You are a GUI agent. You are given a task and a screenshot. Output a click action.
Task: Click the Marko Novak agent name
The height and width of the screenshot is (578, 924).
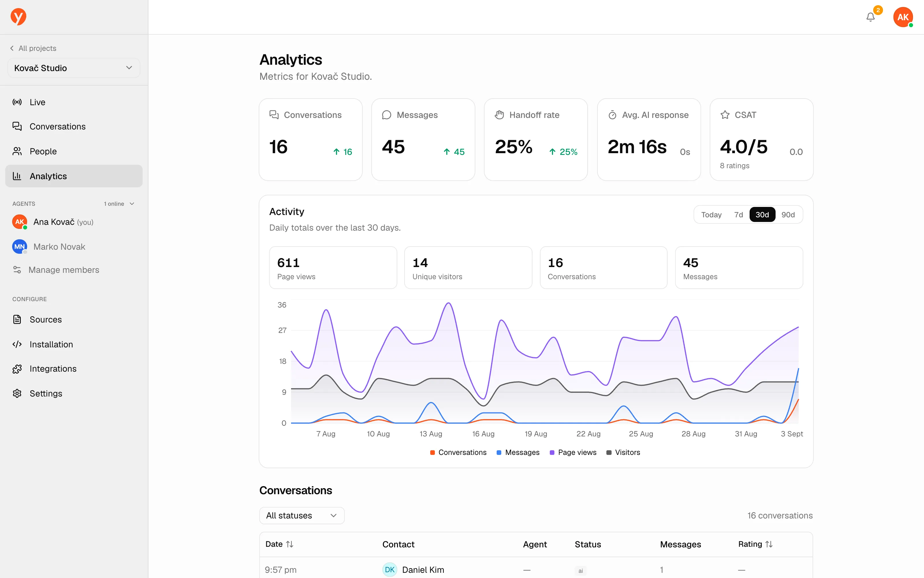pos(59,247)
